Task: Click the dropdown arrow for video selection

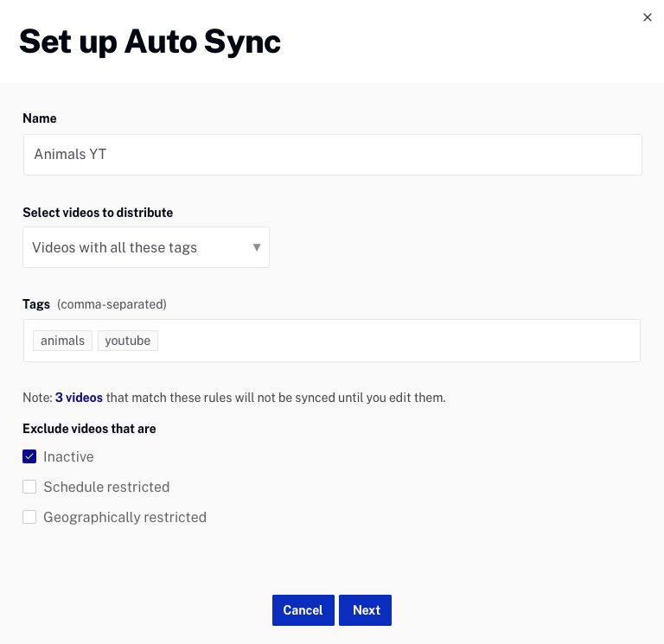Action: [257, 247]
